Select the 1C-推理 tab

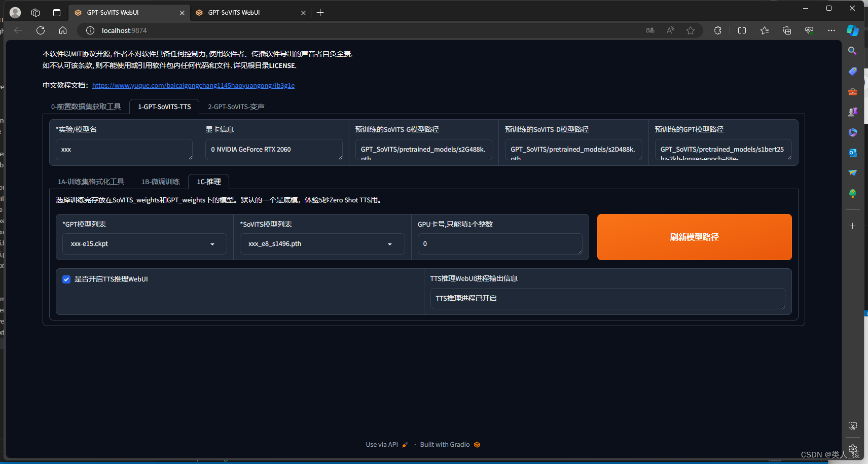(x=209, y=182)
